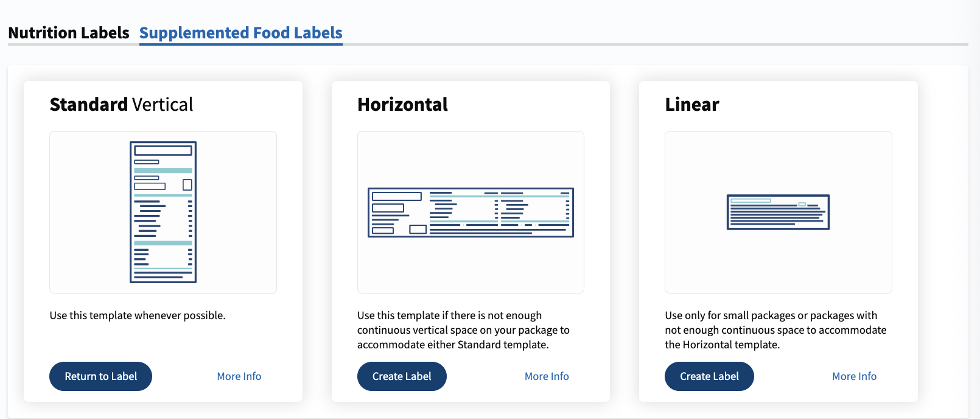Click the Linear card heading
The image size is (980, 419).
[692, 105]
